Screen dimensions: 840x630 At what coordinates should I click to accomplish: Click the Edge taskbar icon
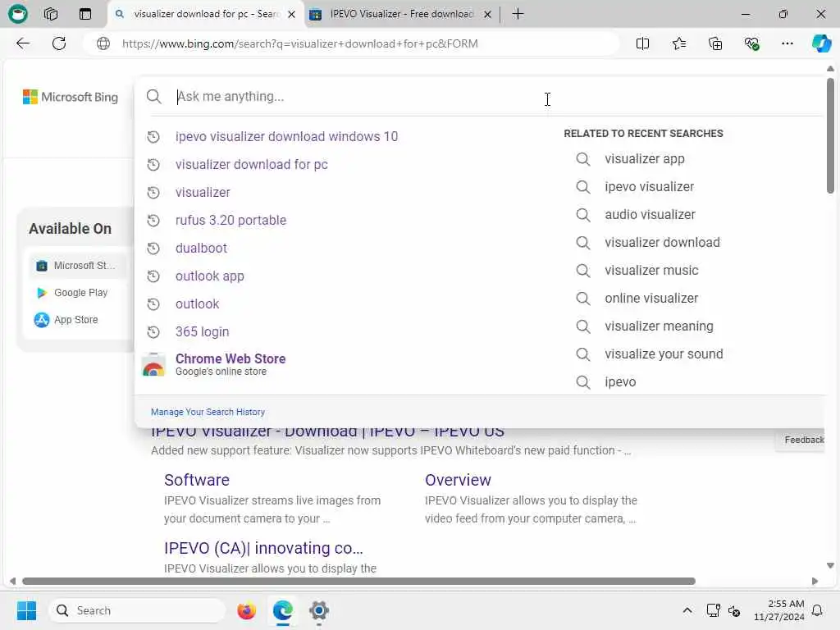282,610
